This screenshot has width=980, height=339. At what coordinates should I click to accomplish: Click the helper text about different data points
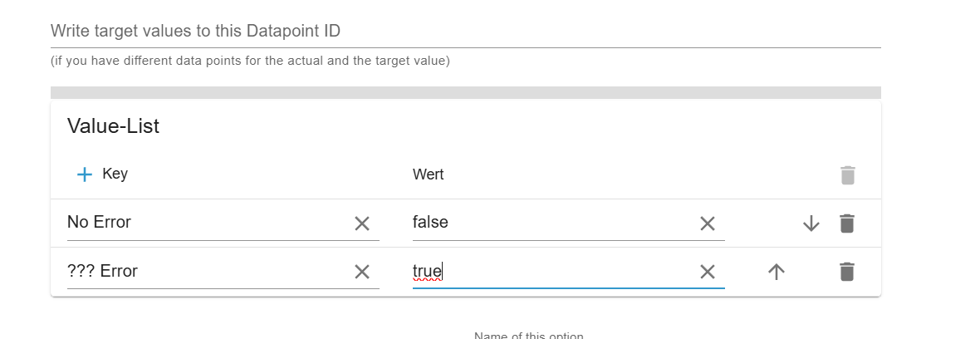[250, 61]
